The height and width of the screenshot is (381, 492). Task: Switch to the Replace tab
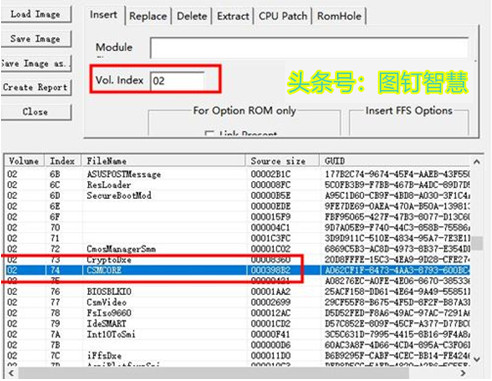pos(148,16)
